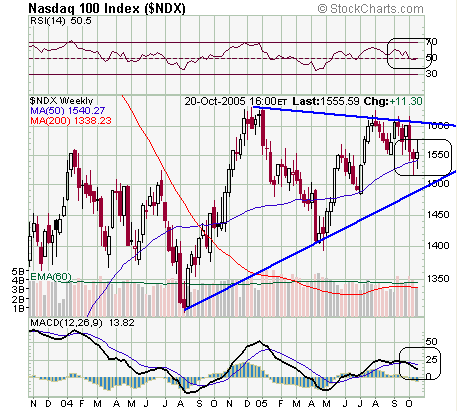Select the 1350 price axis label

pyautogui.click(x=438, y=278)
